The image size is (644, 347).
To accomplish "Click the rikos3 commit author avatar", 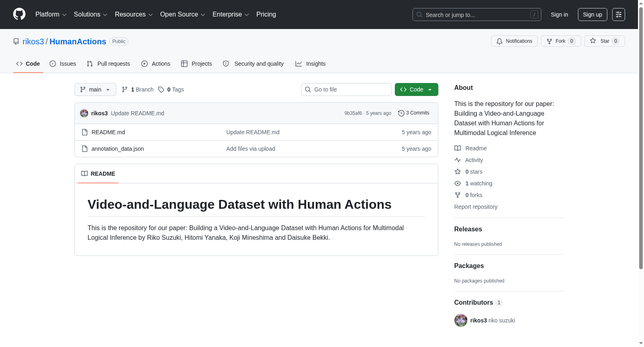I will tap(84, 113).
